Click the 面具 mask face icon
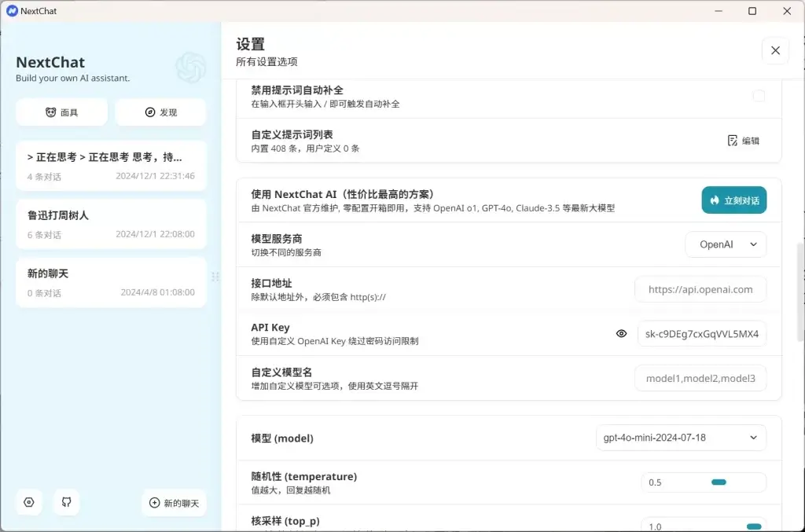Viewport: 805px width, 532px height. click(50, 112)
